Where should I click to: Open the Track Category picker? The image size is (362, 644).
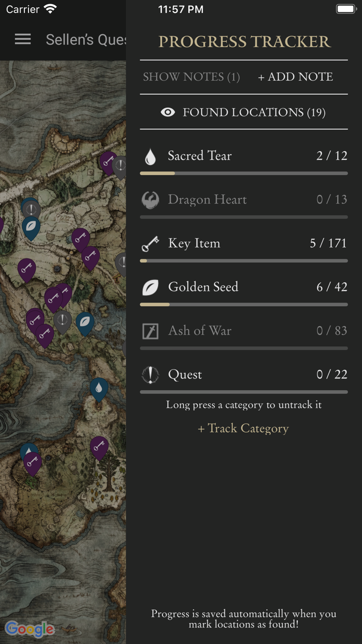click(244, 428)
